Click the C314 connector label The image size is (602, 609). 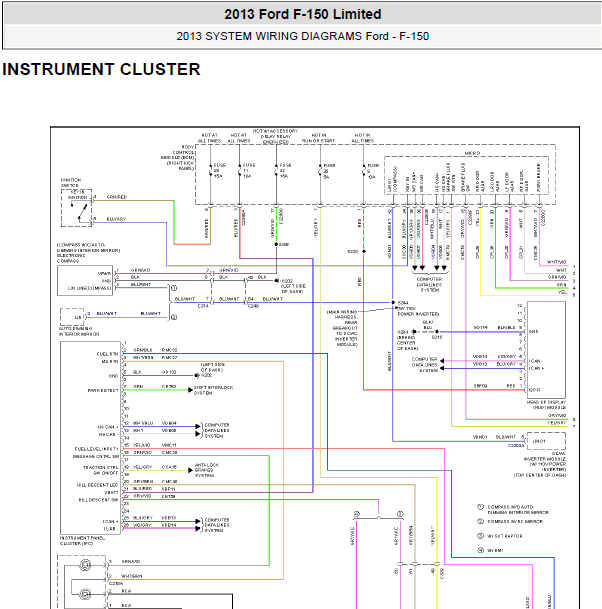204,306
